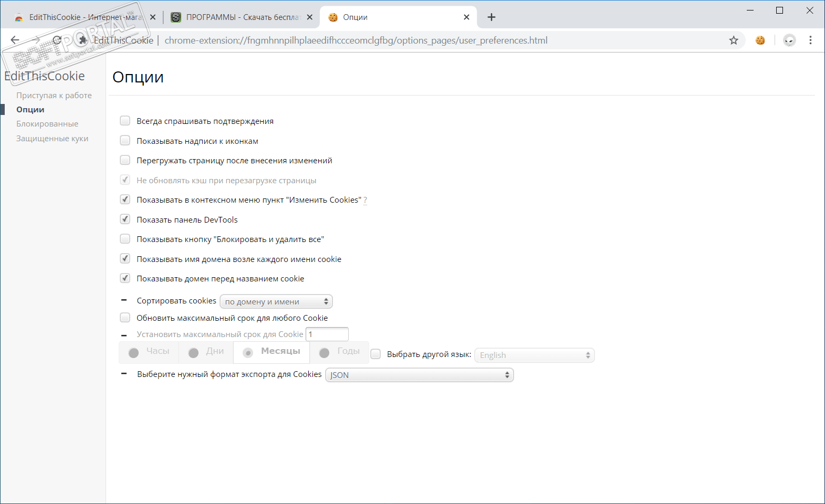Image resolution: width=825 pixels, height=504 pixels.
Task: Open the profile avatar icon
Action: click(x=789, y=40)
